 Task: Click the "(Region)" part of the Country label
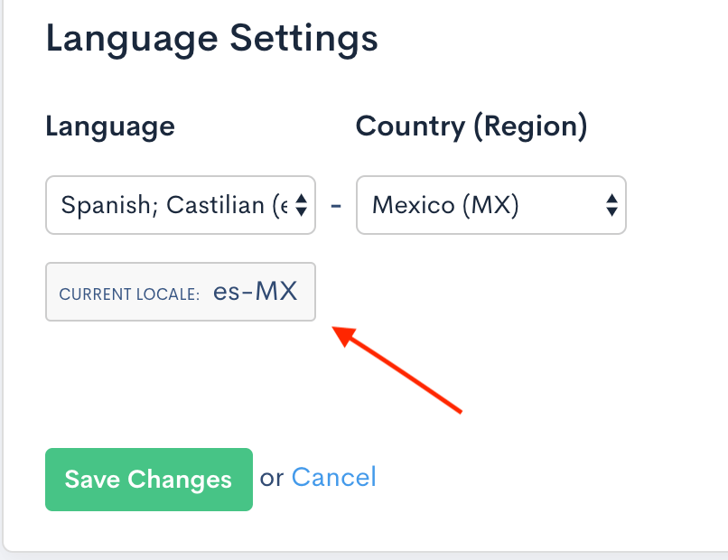pos(529,126)
